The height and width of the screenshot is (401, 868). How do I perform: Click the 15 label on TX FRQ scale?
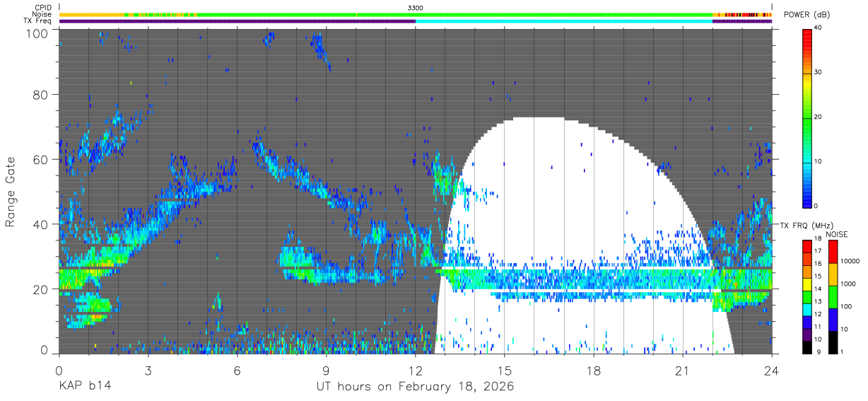(818, 276)
